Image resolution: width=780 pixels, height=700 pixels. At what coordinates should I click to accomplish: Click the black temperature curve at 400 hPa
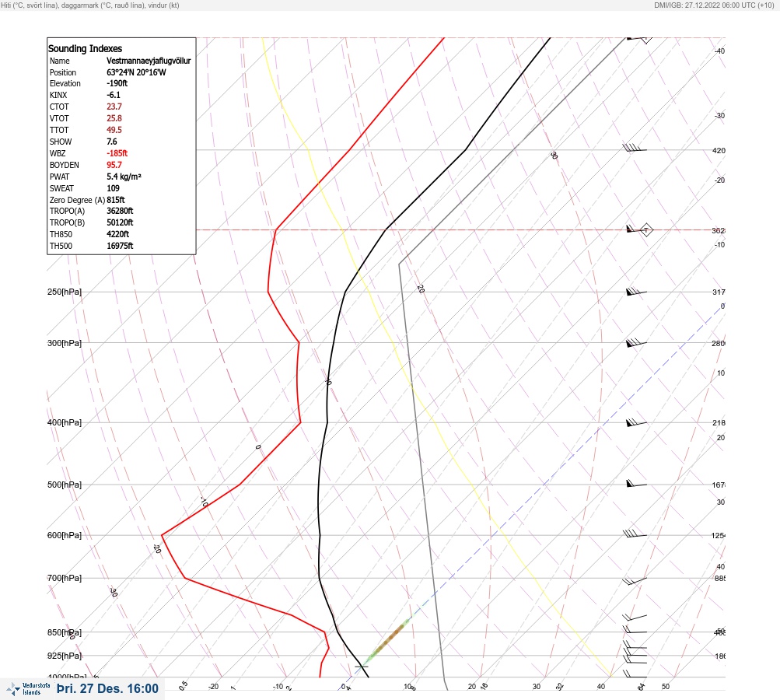tap(327, 422)
